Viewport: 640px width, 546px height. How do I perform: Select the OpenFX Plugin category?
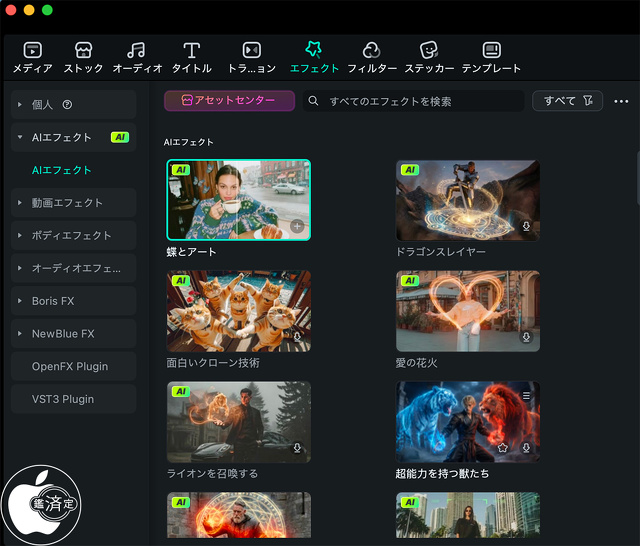(x=73, y=366)
